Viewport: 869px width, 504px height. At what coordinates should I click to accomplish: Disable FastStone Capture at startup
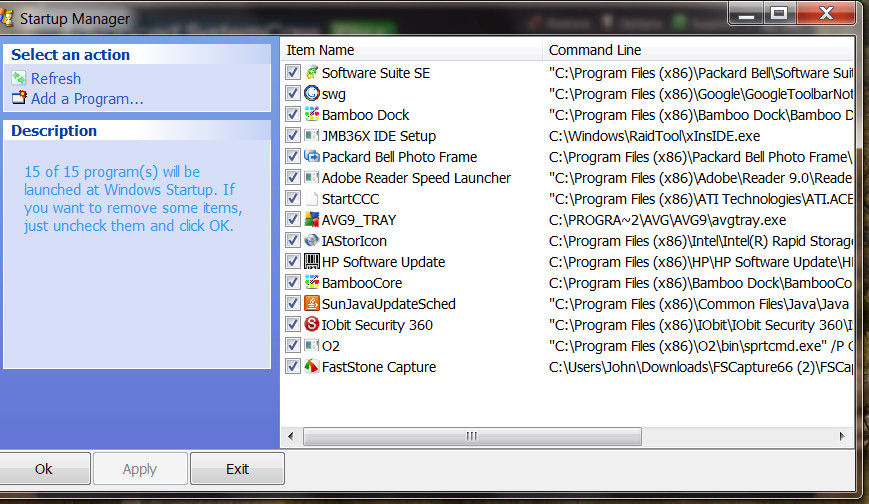tap(293, 366)
